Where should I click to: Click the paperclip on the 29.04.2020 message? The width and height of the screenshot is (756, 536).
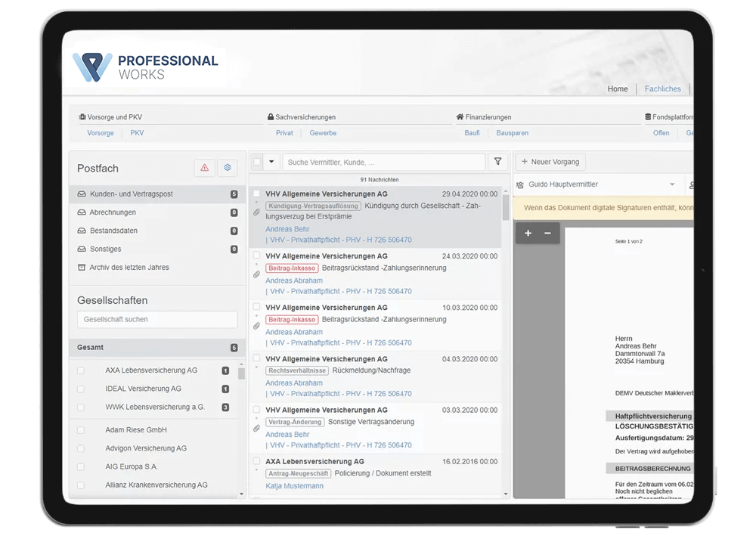pyautogui.click(x=256, y=212)
